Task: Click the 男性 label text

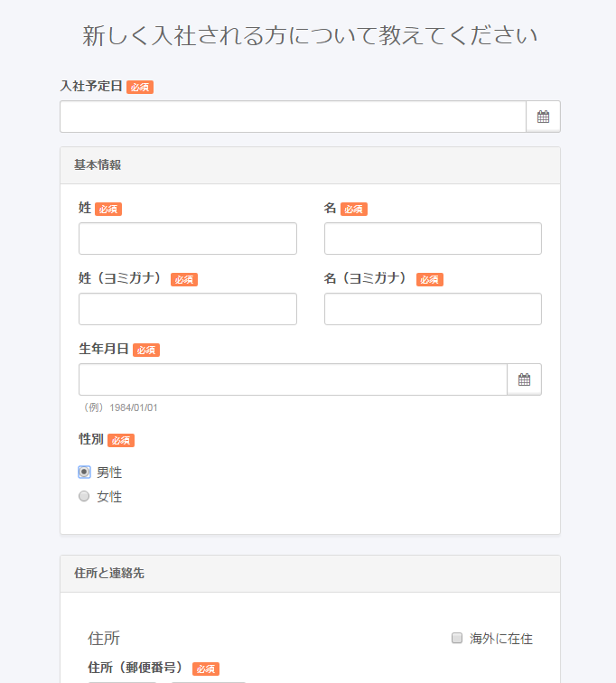Action: (x=109, y=472)
